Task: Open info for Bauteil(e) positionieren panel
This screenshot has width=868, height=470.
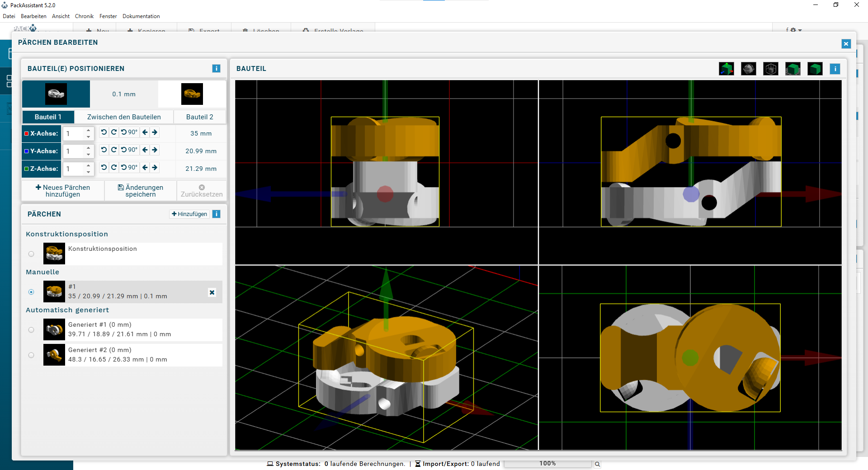Action: click(216, 68)
